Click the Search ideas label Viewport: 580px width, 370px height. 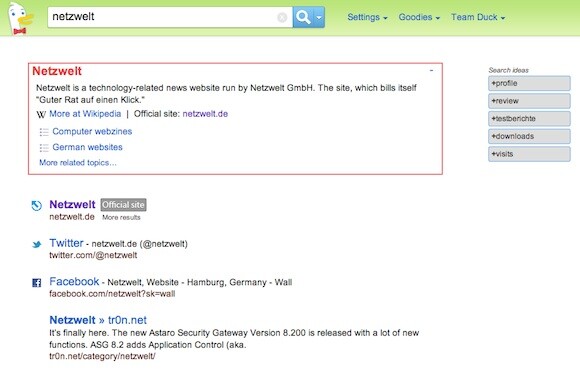[x=509, y=70]
